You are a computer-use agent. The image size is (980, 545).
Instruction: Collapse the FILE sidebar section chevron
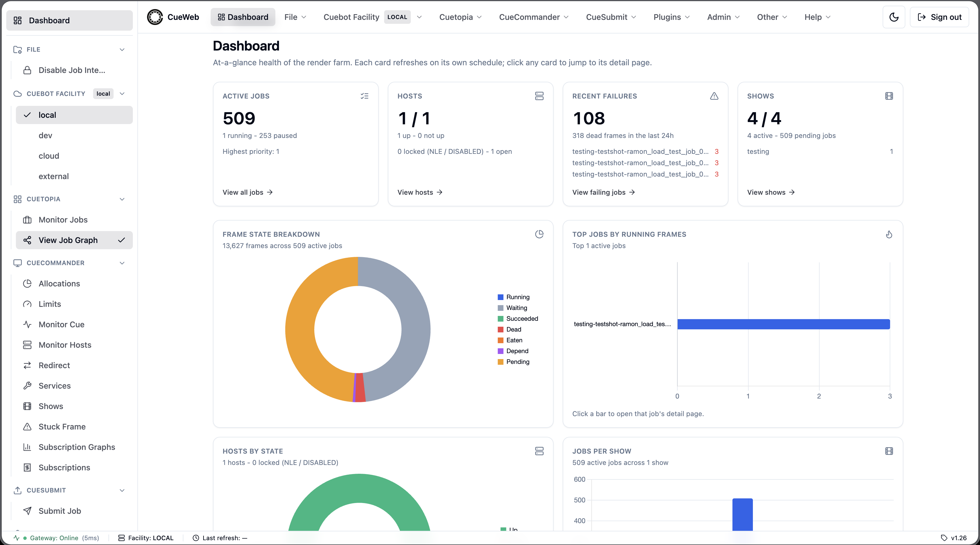[122, 49]
